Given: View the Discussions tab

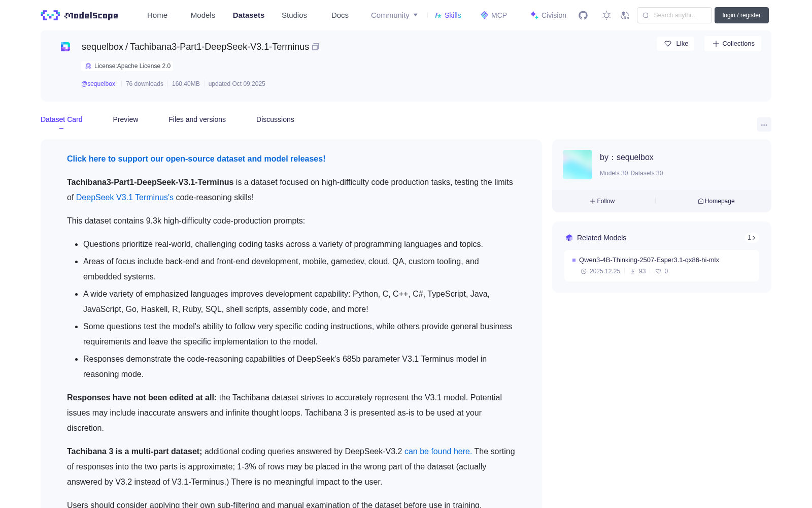Looking at the screenshot, I should tap(275, 119).
